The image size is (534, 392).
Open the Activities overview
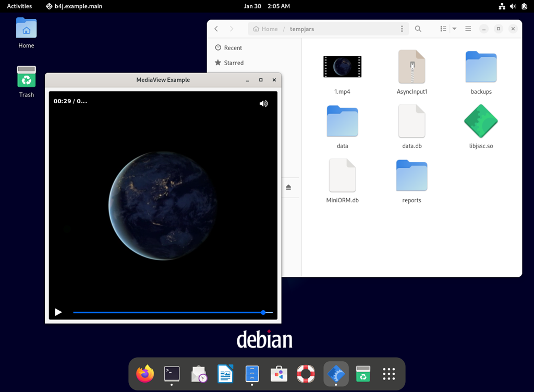pyautogui.click(x=19, y=6)
